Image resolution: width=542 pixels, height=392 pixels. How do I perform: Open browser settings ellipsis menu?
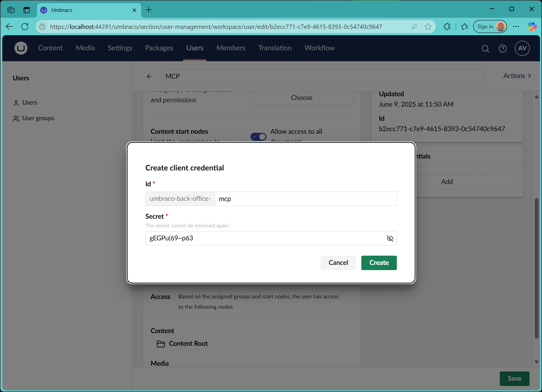(516, 27)
